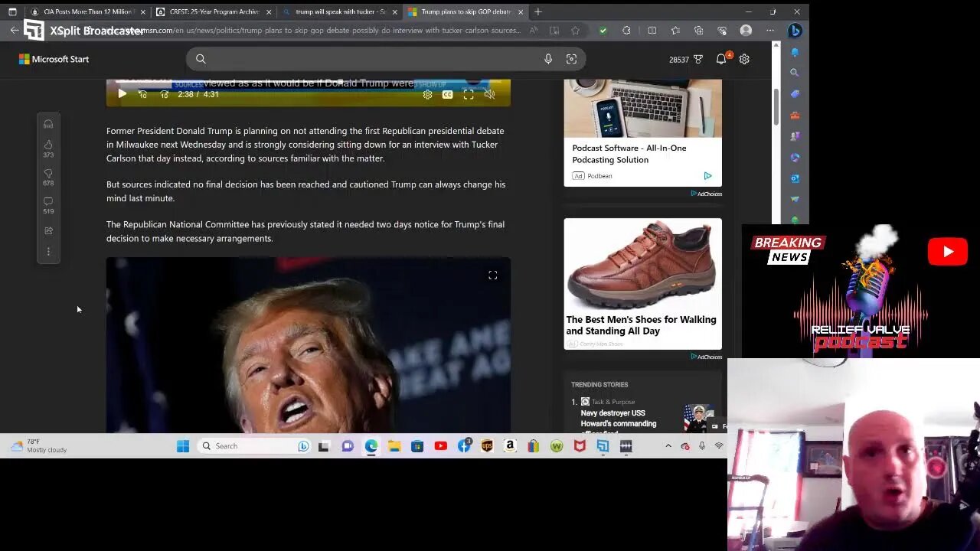Open the Edge tab actions menu
980x551 pixels.
[12, 11]
